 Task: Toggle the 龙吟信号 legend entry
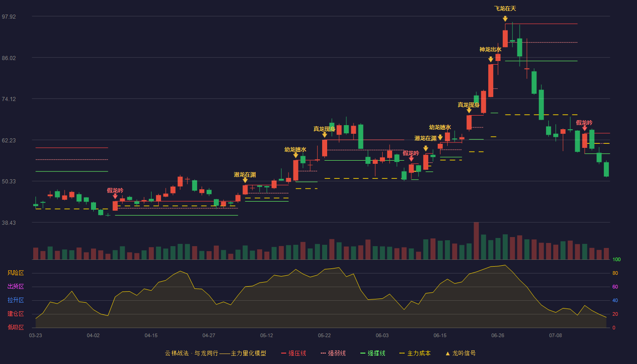coord(460,353)
